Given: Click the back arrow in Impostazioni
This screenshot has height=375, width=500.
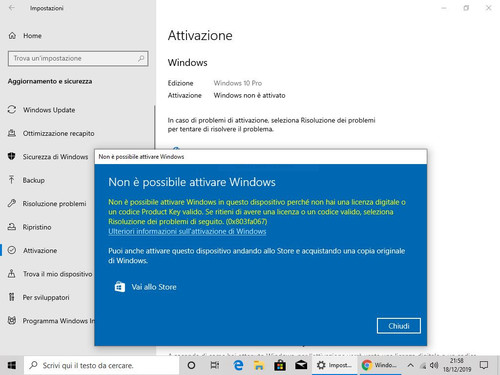Looking at the screenshot, I should point(12,8).
